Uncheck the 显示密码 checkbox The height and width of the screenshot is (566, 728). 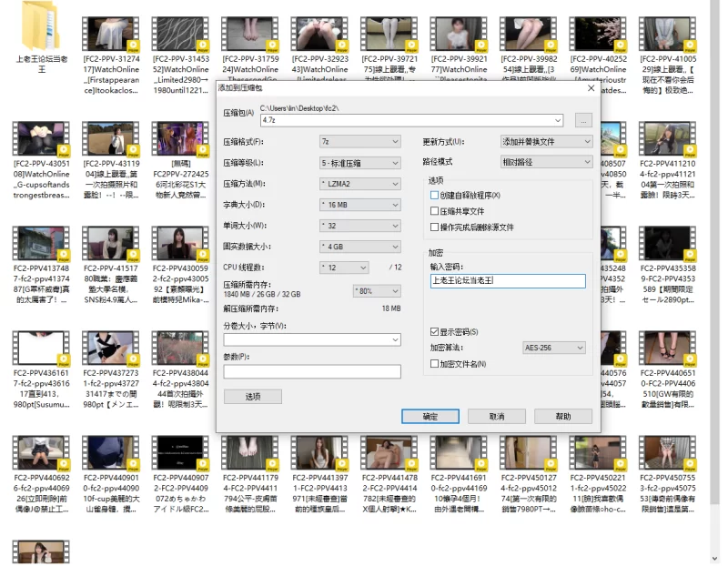point(434,332)
